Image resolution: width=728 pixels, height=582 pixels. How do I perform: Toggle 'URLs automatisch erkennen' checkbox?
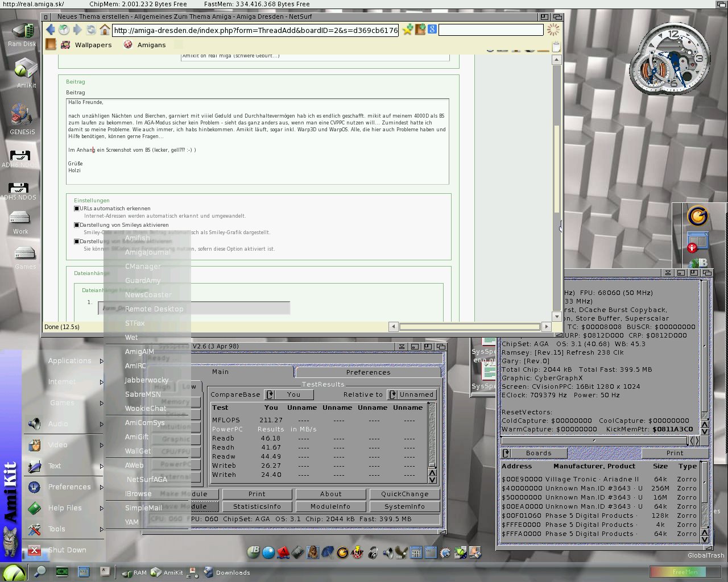click(77, 209)
